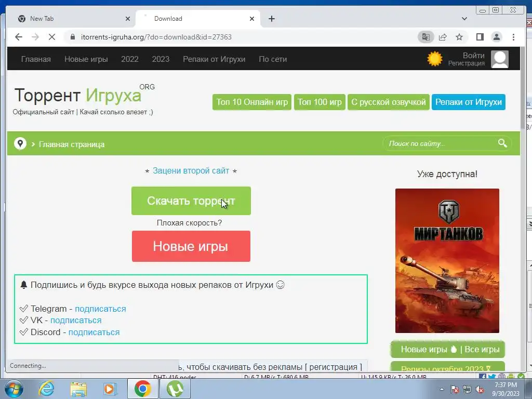532x399 pixels.
Task: Toggle the sun theme icon on site
Action: coord(435,59)
